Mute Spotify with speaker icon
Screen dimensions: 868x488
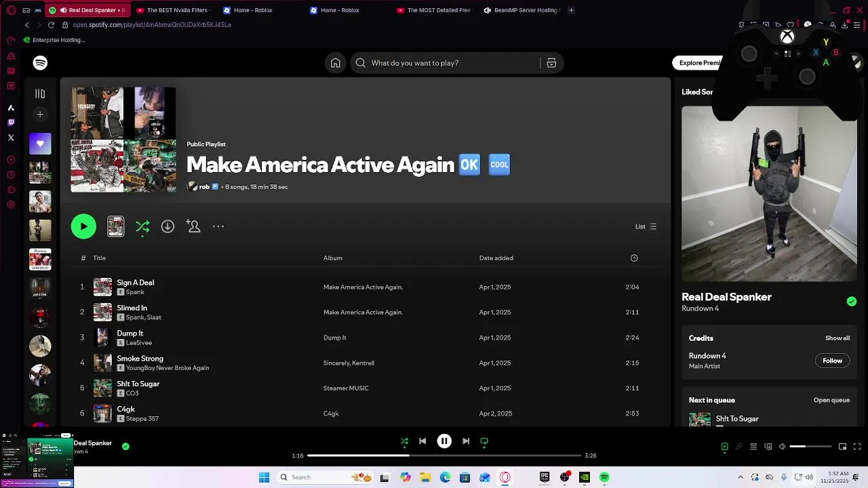(782, 447)
